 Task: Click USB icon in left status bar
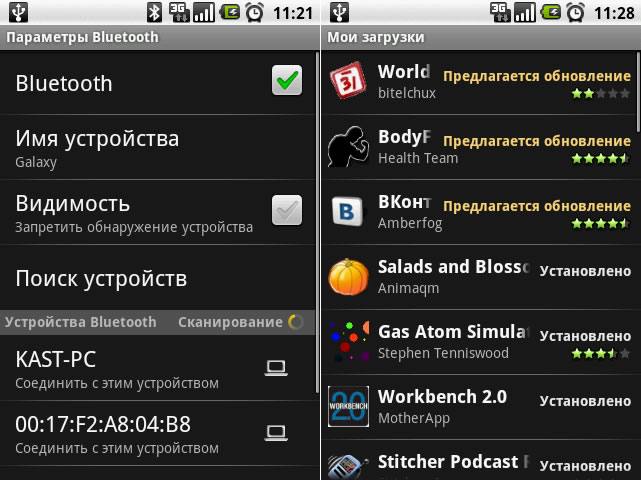pyautogui.click(x=19, y=12)
